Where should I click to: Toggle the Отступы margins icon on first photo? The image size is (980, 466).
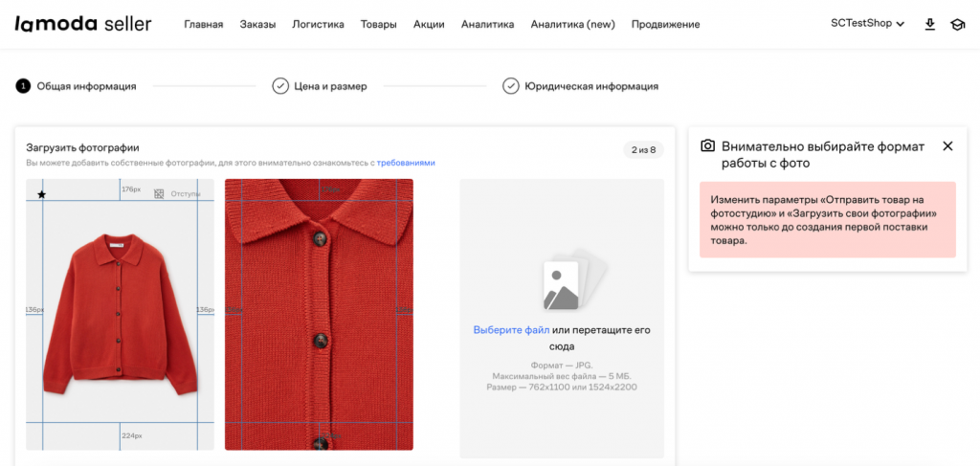[x=159, y=194]
